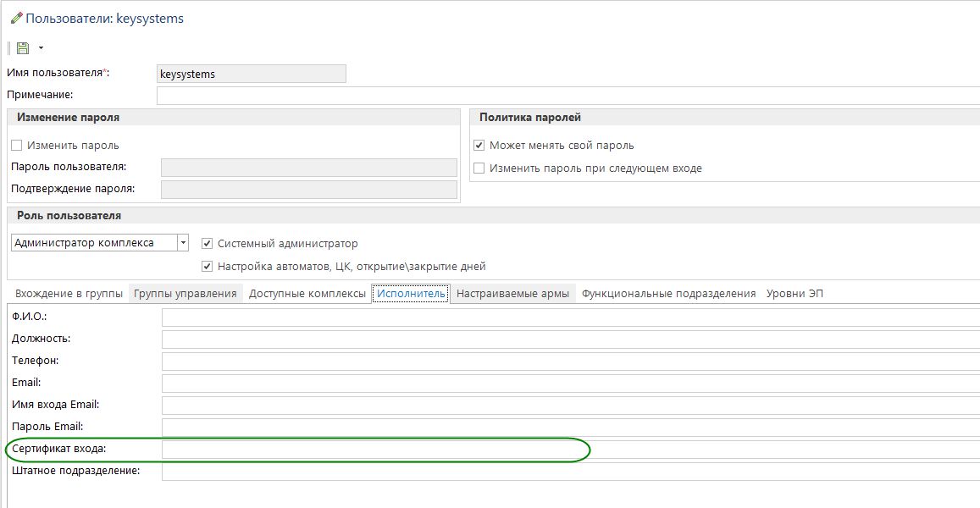Image resolution: width=980 pixels, height=508 pixels.
Task: Go to the "Настраиваемые армы" tab
Action: (x=513, y=294)
